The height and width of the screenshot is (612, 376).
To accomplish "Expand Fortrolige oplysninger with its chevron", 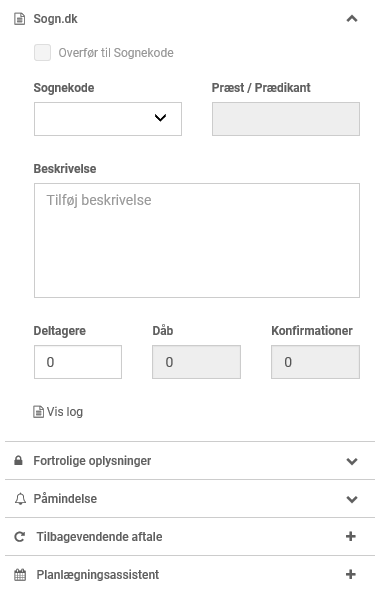I will coord(352,461).
